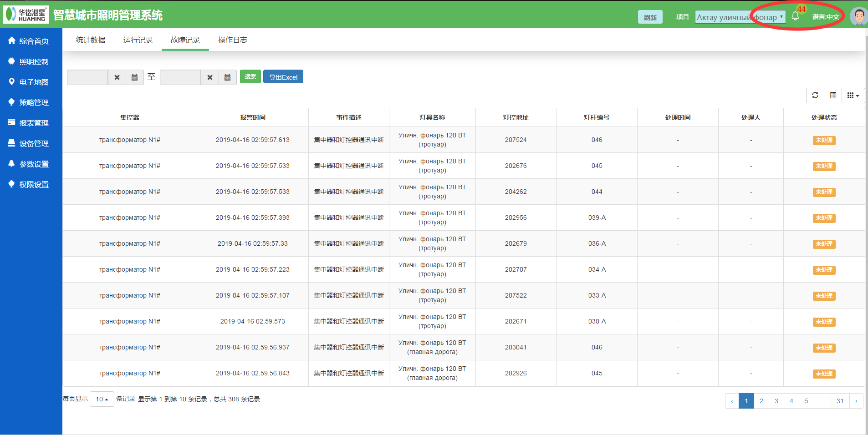The image size is (868, 435).
Task: Click lamp pole number 039-A cell
Action: tap(597, 217)
